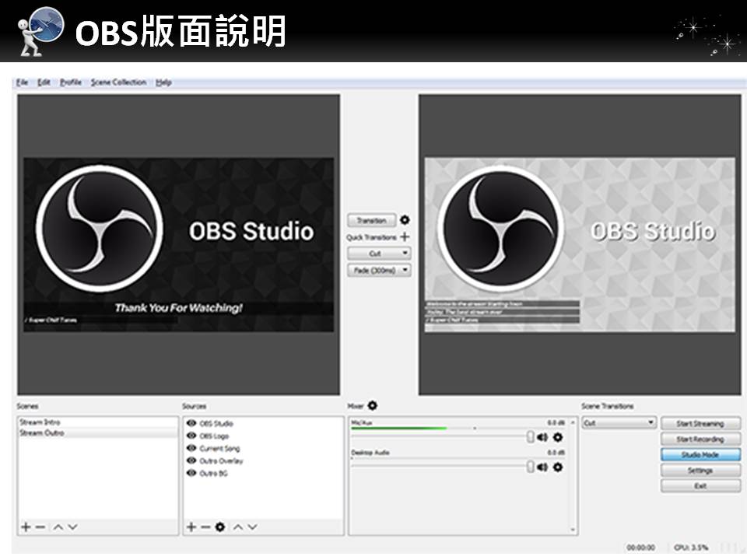747x560 pixels.
Task: Open the Cut quick transition dropdown arrow
Action: [x=405, y=253]
